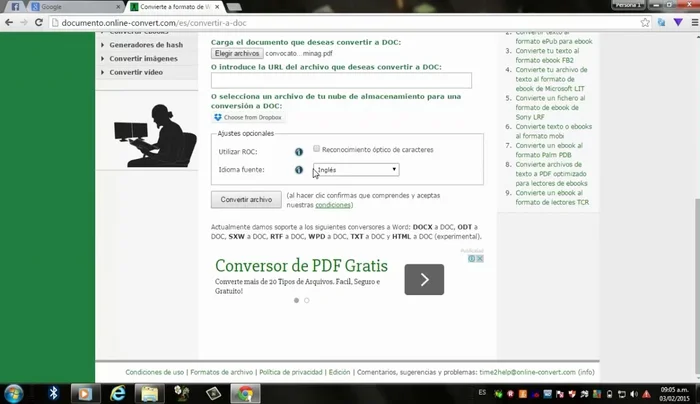Screen dimensions: 700x404
Task: Enable Reconocimiento óptico de caracteres checkbox
Action: coord(317,149)
